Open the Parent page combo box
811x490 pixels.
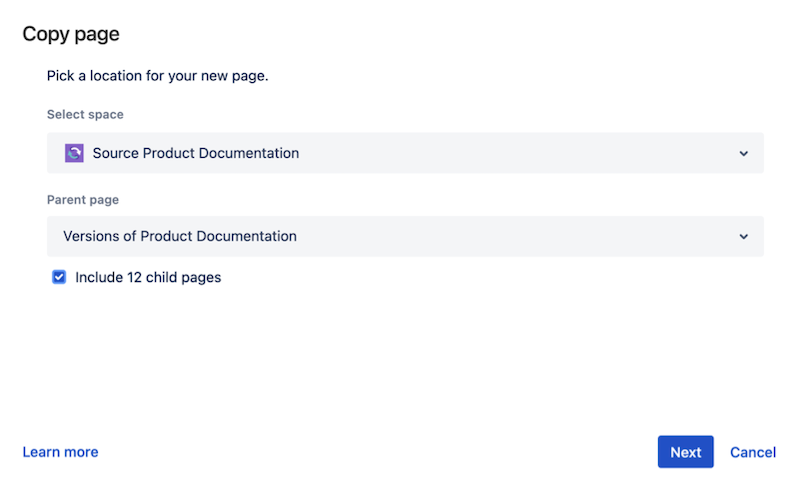405,237
